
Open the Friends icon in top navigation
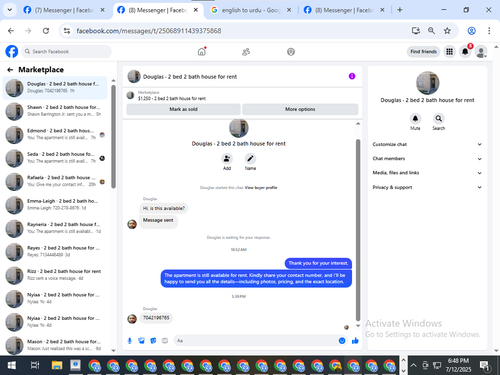tap(246, 52)
